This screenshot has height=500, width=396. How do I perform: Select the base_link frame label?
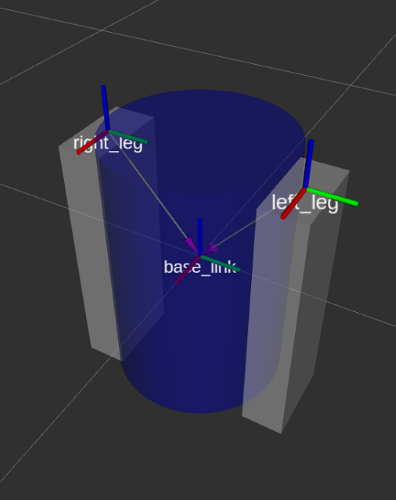200,267
